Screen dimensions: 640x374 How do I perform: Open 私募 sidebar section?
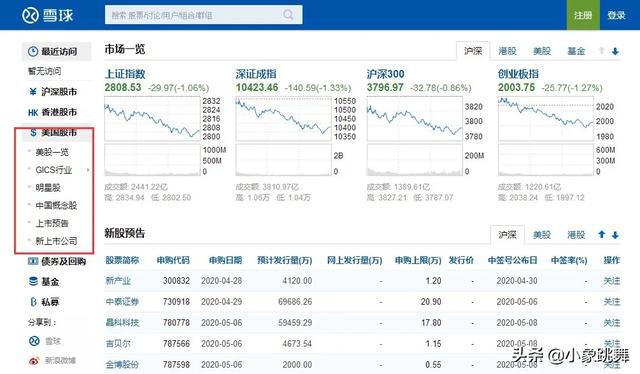click(44, 302)
